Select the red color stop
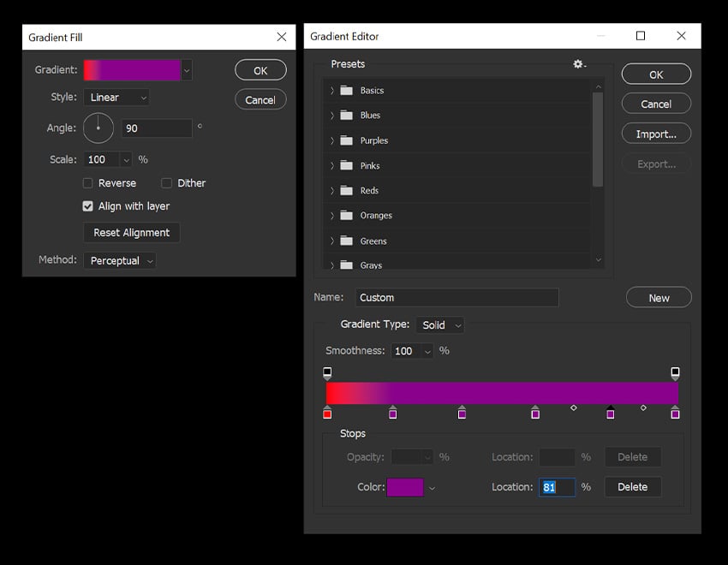This screenshot has width=728, height=565. pyautogui.click(x=327, y=414)
